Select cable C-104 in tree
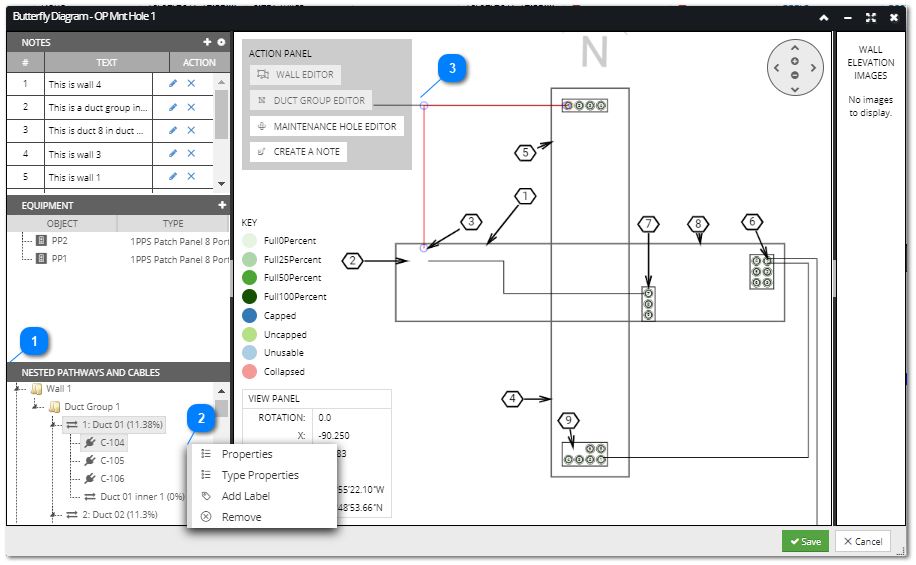 tap(112, 442)
